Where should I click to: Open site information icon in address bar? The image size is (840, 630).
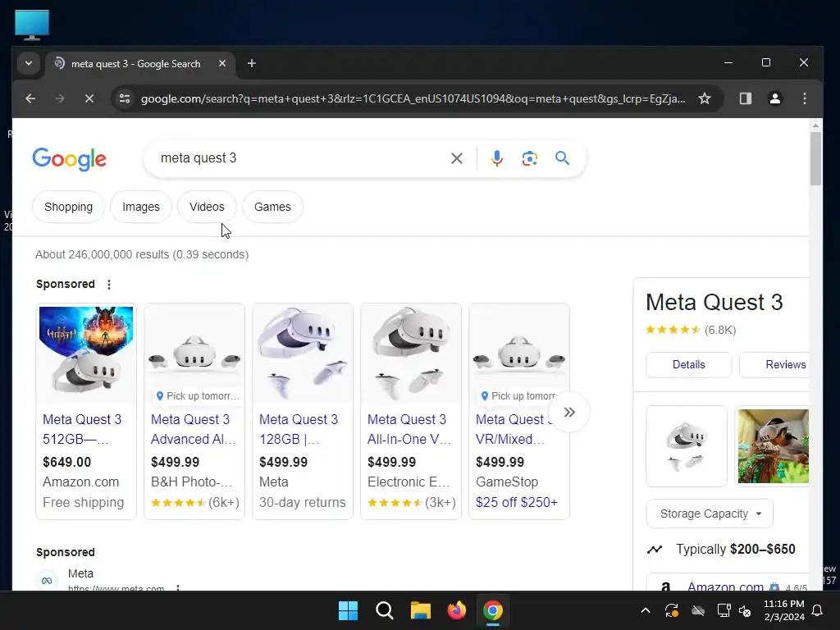click(x=125, y=98)
